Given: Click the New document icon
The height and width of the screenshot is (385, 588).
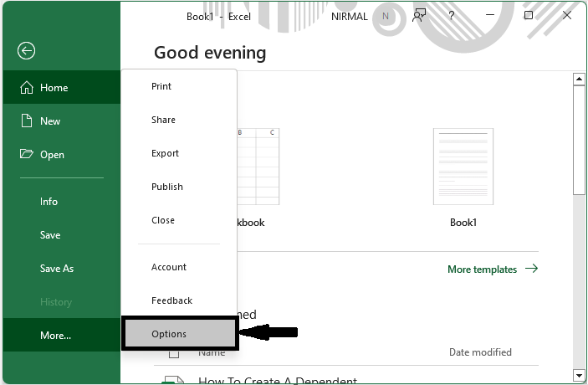Looking at the screenshot, I should 27,121.
